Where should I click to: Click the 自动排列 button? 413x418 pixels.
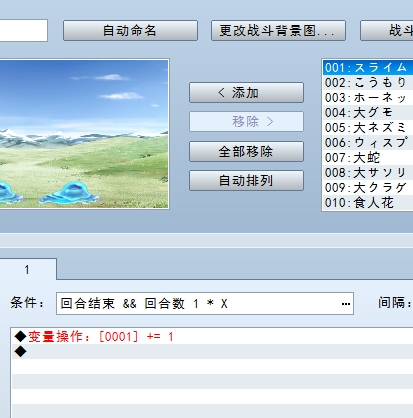click(x=246, y=181)
